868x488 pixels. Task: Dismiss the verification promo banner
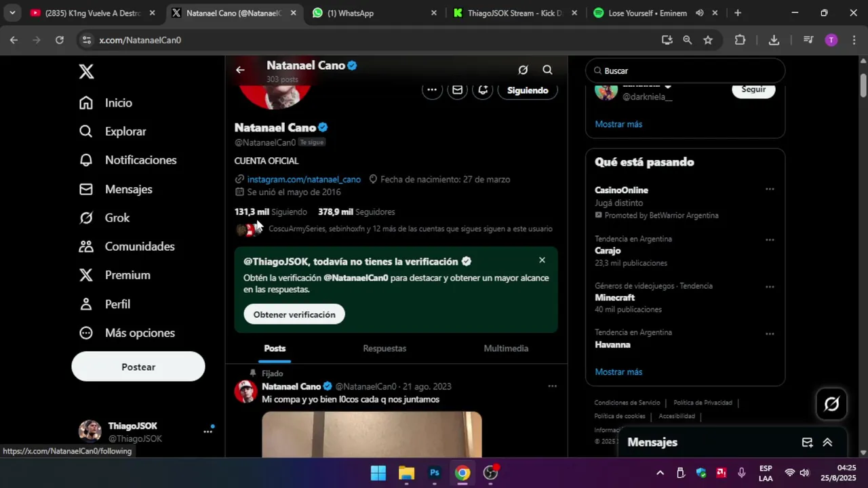tap(542, 260)
